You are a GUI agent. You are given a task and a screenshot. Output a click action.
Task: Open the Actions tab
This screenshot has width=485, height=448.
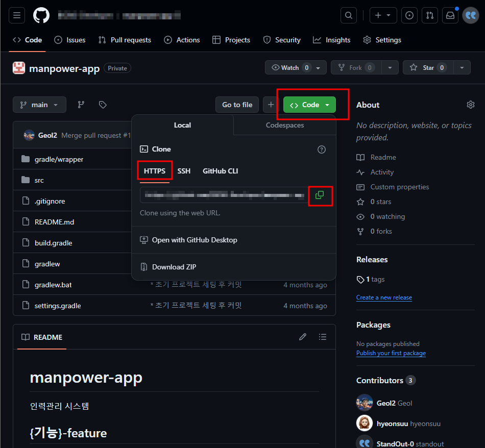(182, 40)
